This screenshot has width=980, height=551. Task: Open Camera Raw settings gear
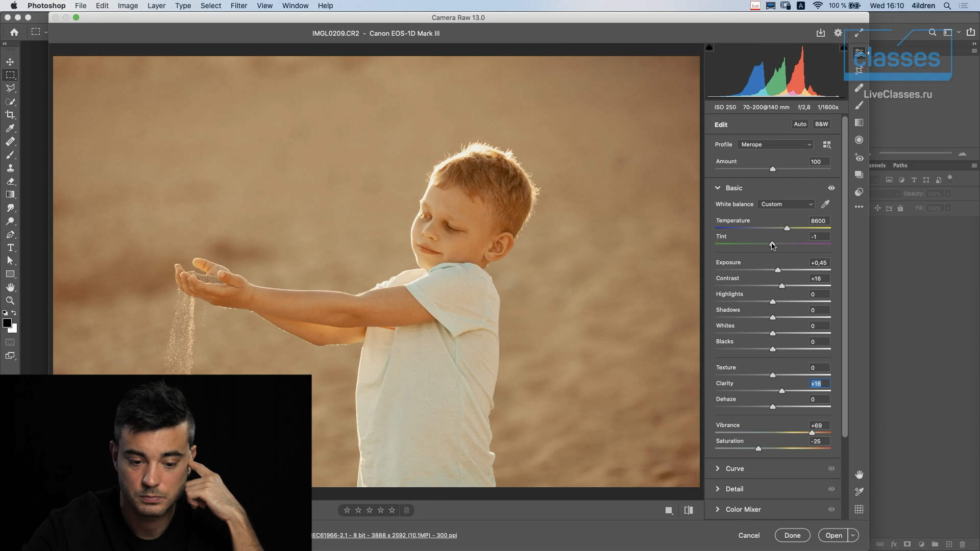[838, 33]
